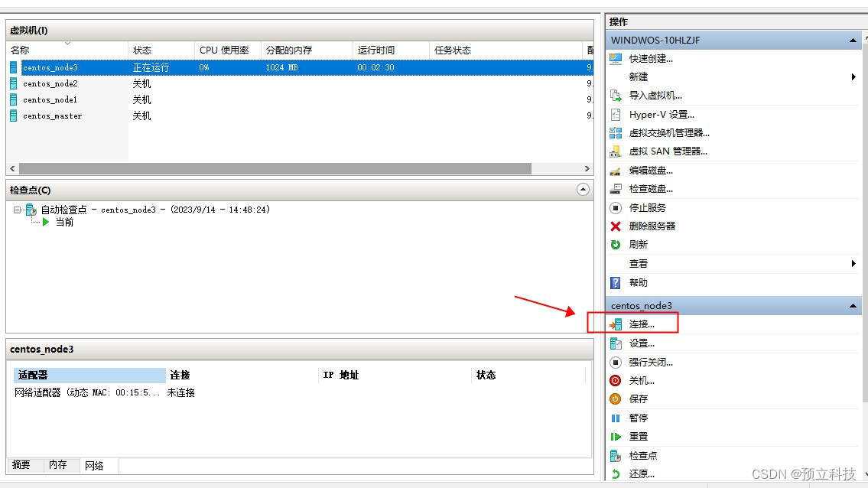This screenshot has height=488, width=868.
Task: Switch to the 内存 (Memory) tab
Action: [x=57, y=465]
